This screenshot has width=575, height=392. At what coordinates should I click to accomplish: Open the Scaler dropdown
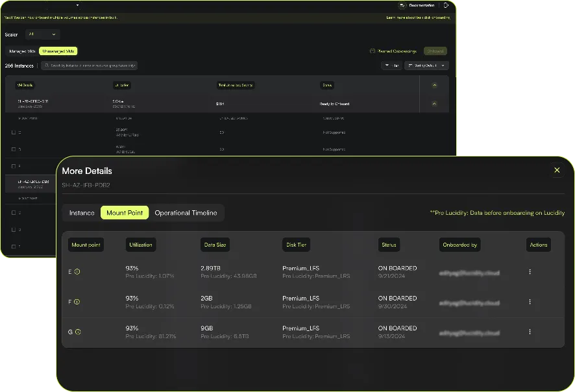[x=43, y=34]
